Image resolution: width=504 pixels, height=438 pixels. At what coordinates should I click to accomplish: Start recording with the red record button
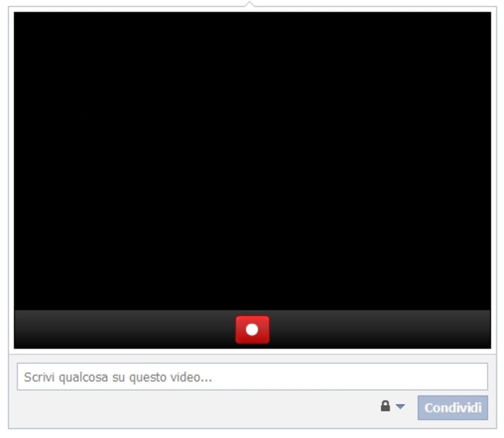[252, 330]
